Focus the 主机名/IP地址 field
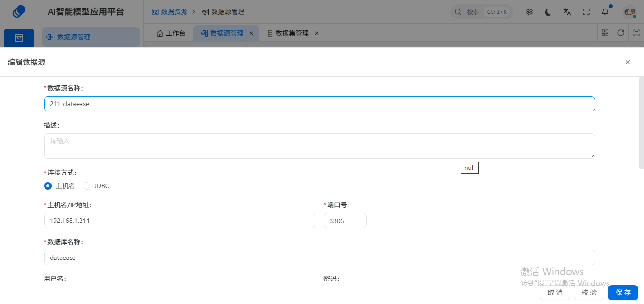 [179, 221]
